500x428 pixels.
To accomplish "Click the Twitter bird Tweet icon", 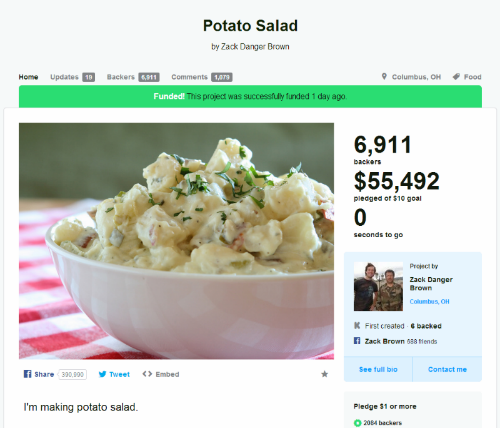I will pyautogui.click(x=102, y=374).
